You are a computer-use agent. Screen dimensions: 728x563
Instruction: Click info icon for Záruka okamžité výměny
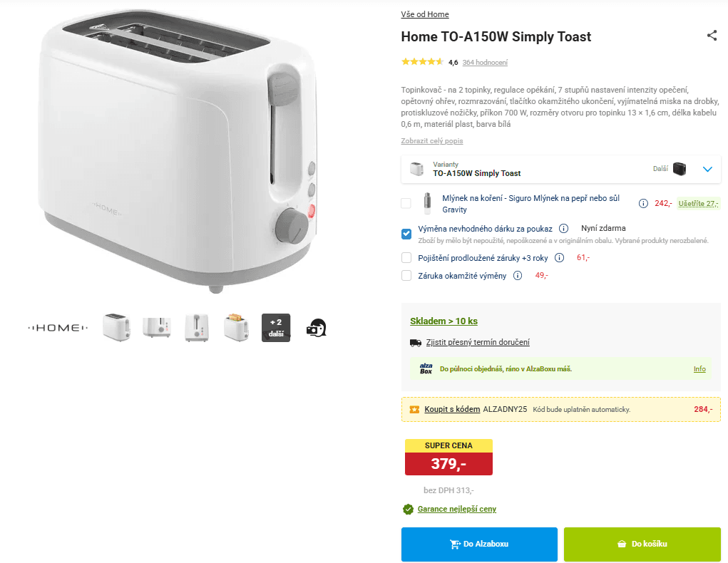point(518,276)
